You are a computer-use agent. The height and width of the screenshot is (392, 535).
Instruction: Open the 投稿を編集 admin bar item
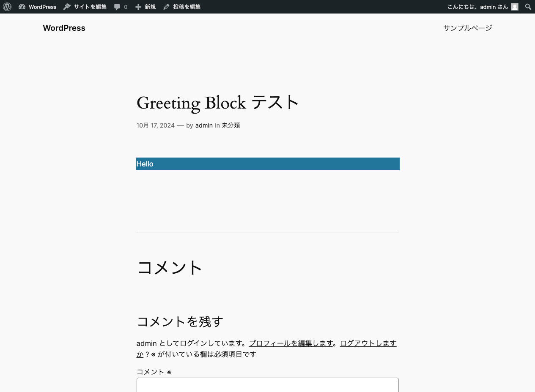[182, 7]
